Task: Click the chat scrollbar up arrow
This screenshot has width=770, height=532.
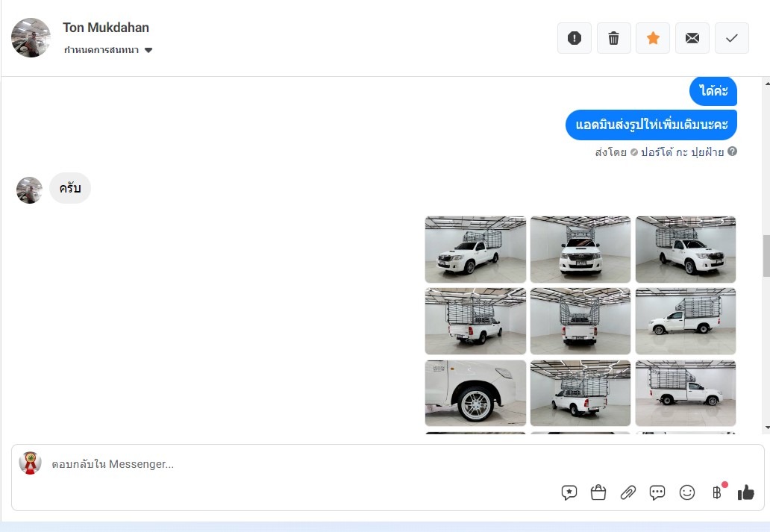Action: tap(767, 84)
